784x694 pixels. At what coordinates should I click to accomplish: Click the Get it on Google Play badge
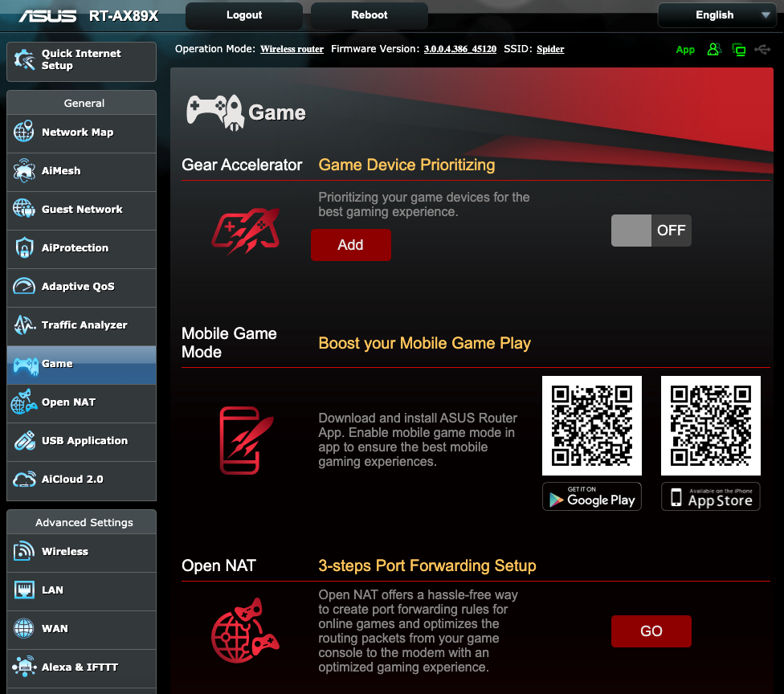pos(591,496)
